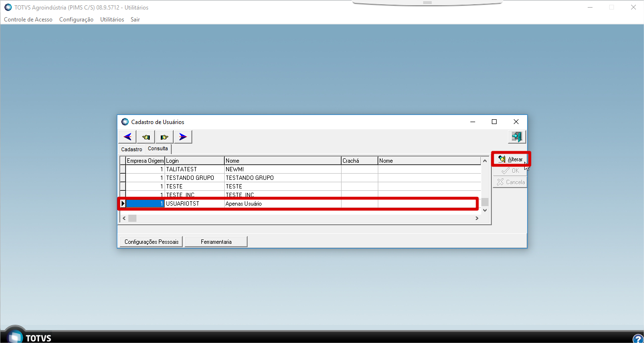Click the vertical scrollbar thumb in grid
Viewport: 644px width, 343px height.
pyautogui.click(x=485, y=202)
